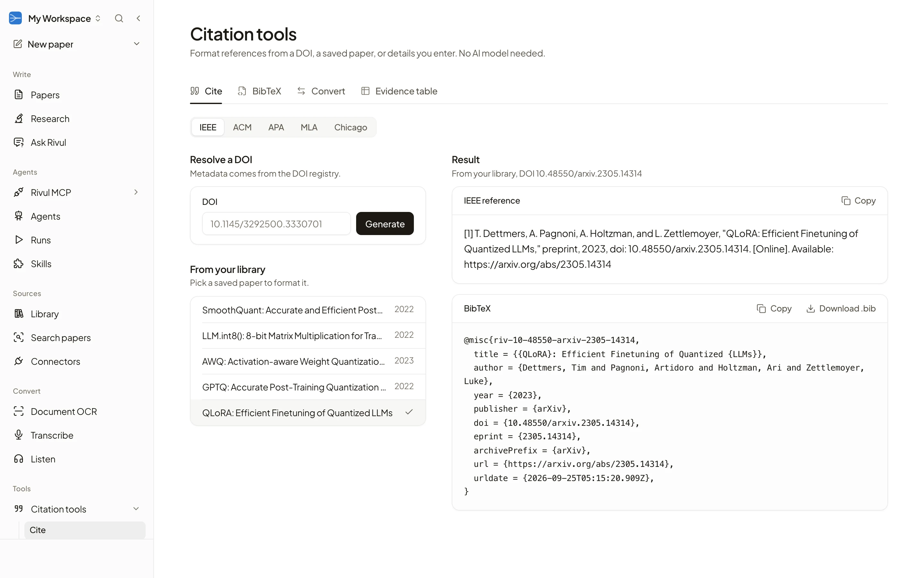The height and width of the screenshot is (578, 924).
Task: Switch to the BibTeX tab
Action: [x=259, y=91]
